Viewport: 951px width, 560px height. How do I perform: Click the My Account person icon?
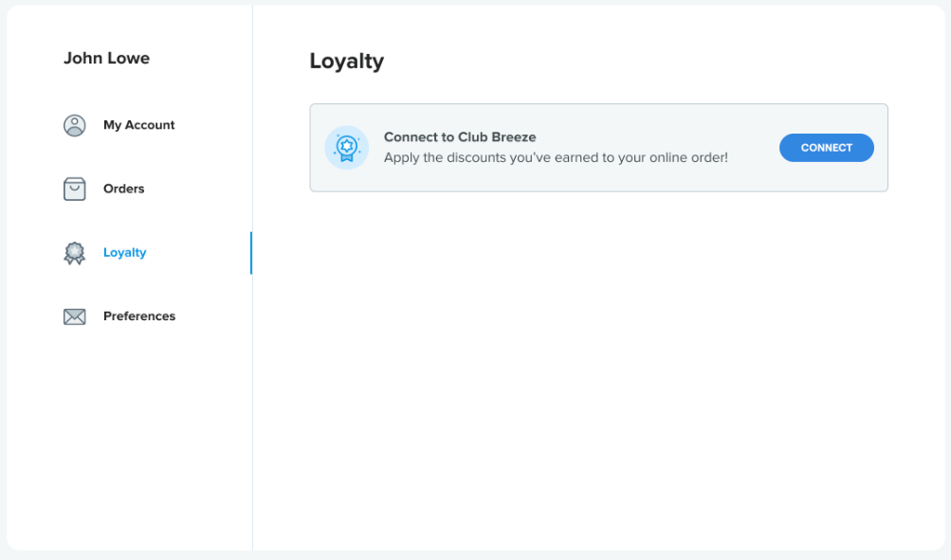click(75, 125)
